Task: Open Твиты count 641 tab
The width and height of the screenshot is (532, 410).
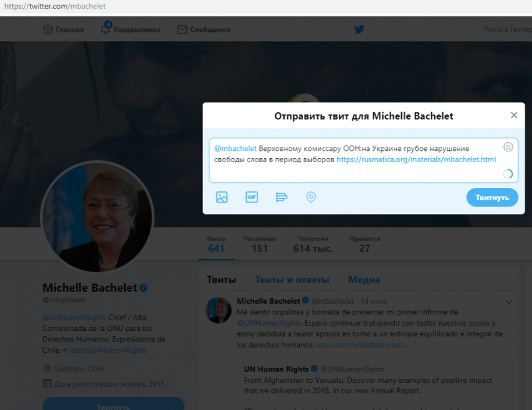Action: pos(216,244)
